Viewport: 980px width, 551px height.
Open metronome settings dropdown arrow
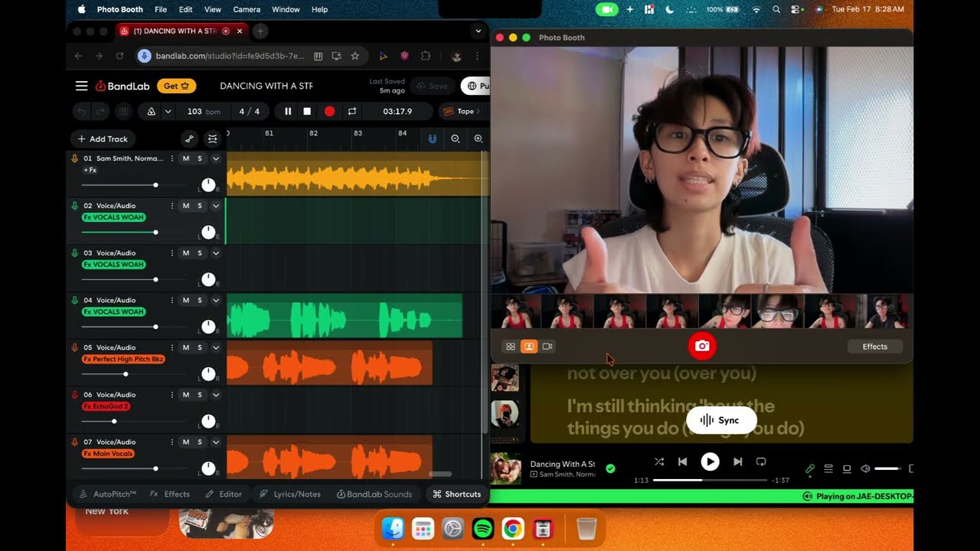(x=168, y=112)
